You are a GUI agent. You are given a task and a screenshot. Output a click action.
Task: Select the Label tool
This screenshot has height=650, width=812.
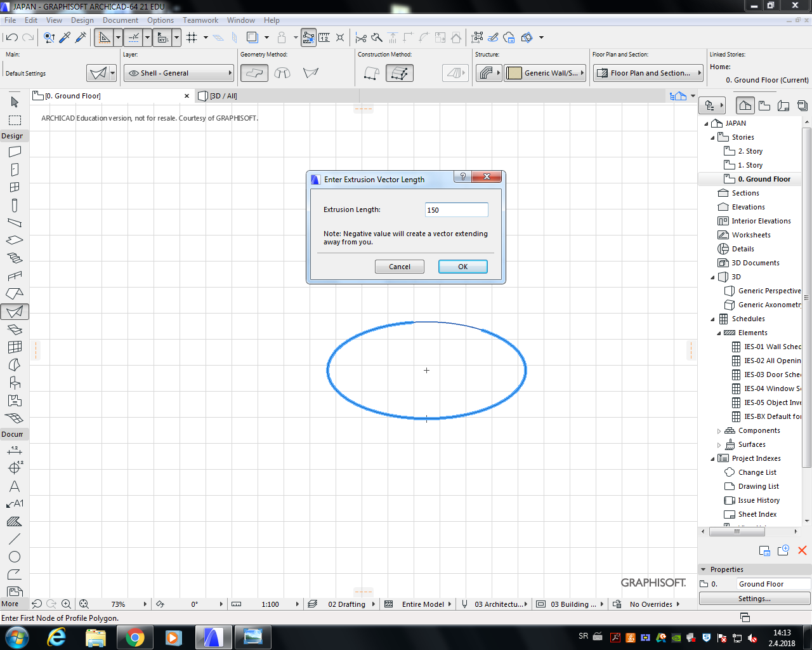15,504
